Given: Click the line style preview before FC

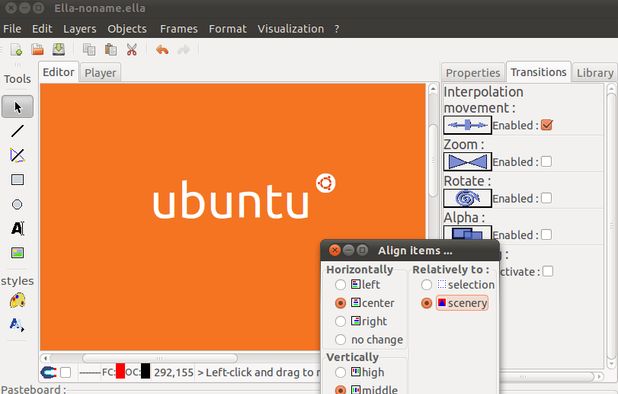Looking at the screenshot, I should pyautogui.click(x=89, y=372).
